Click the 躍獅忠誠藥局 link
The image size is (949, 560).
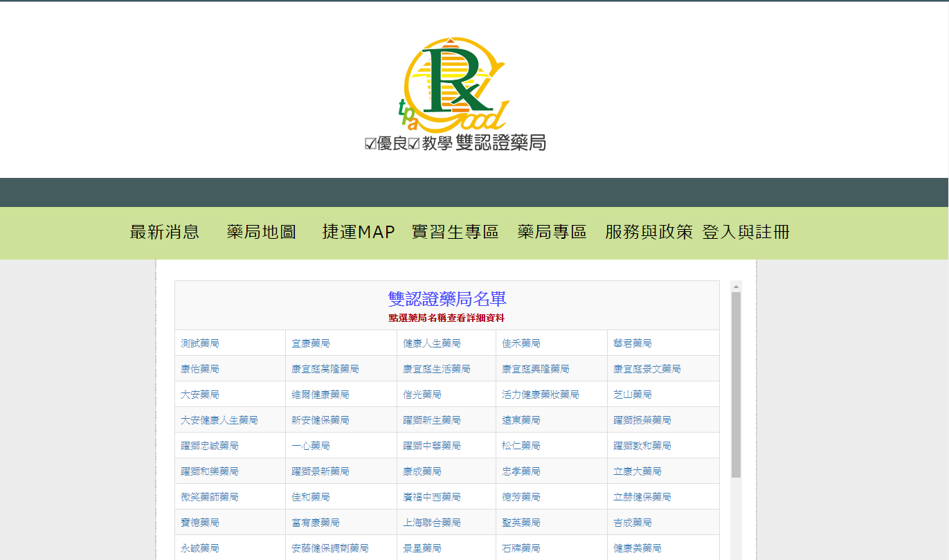(x=210, y=446)
